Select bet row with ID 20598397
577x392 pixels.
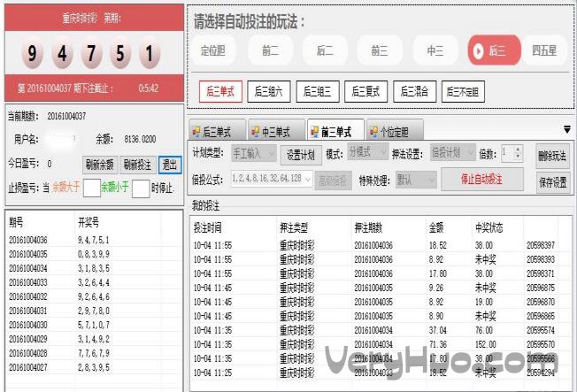[381, 245]
